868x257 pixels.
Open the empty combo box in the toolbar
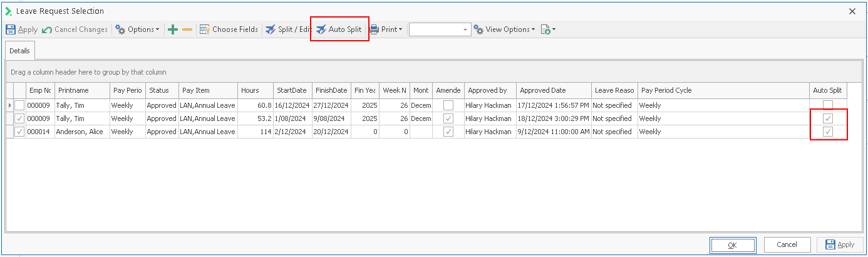click(x=440, y=29)
